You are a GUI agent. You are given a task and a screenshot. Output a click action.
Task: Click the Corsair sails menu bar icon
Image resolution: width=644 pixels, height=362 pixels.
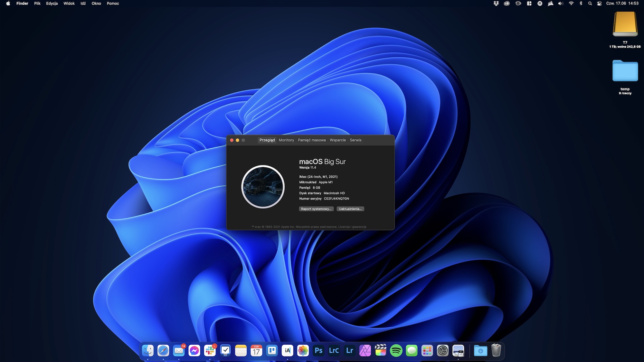(551, 4)
